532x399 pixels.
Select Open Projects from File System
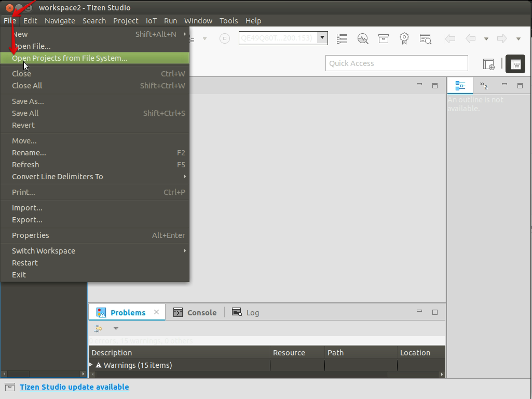94,58
